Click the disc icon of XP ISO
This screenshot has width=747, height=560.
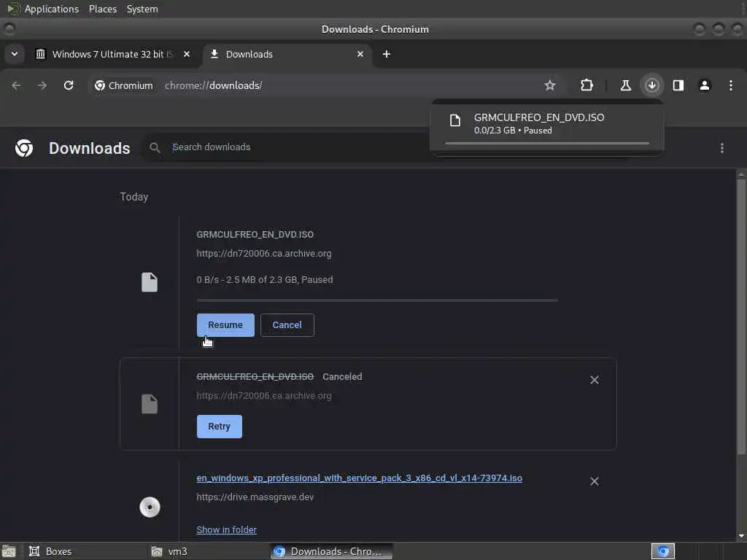point(150,507)
